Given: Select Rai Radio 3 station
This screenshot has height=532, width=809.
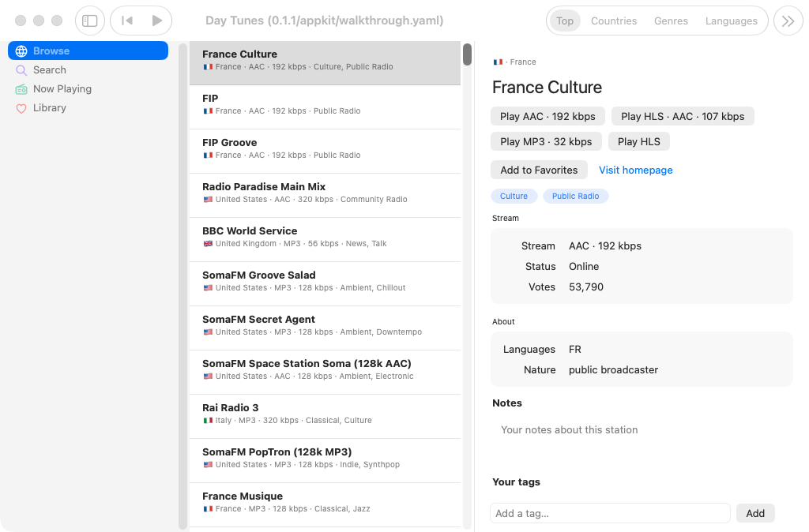Looking at the screenshot, I should tap(325, 417).
